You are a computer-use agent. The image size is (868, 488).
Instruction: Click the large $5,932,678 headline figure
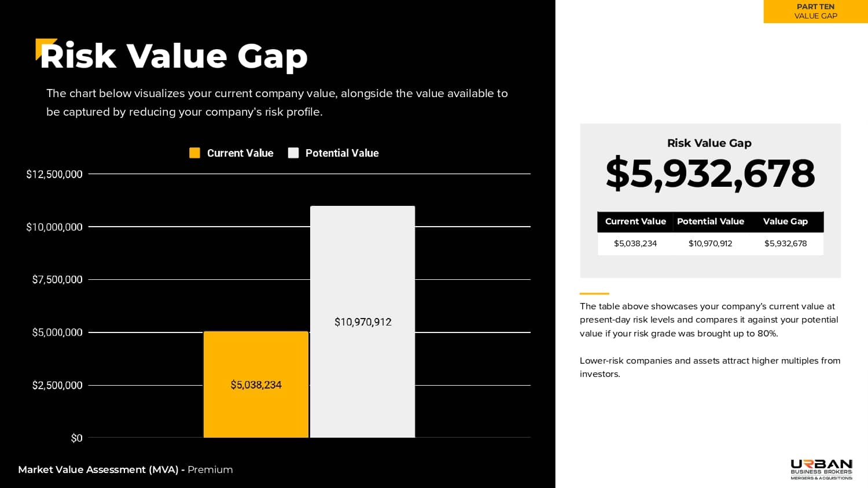click(710, 173)
